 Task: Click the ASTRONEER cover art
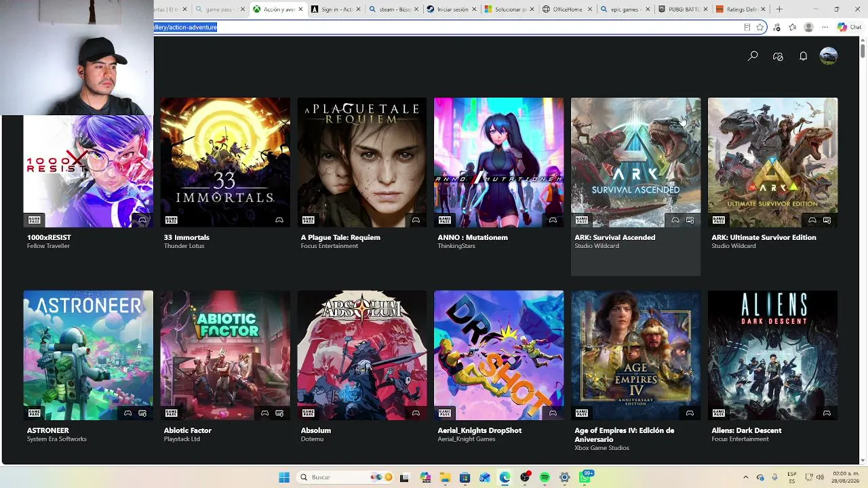tap(88, 355)
